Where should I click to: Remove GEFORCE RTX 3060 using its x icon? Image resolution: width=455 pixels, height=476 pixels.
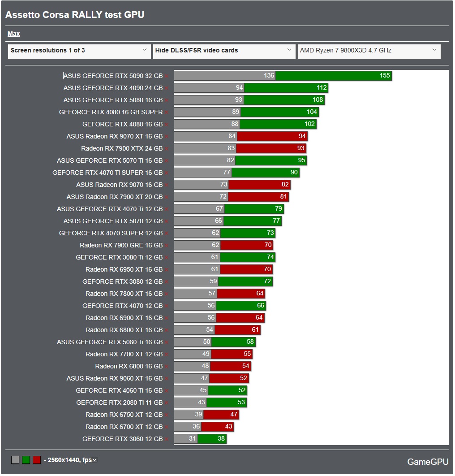pos(167,439)
